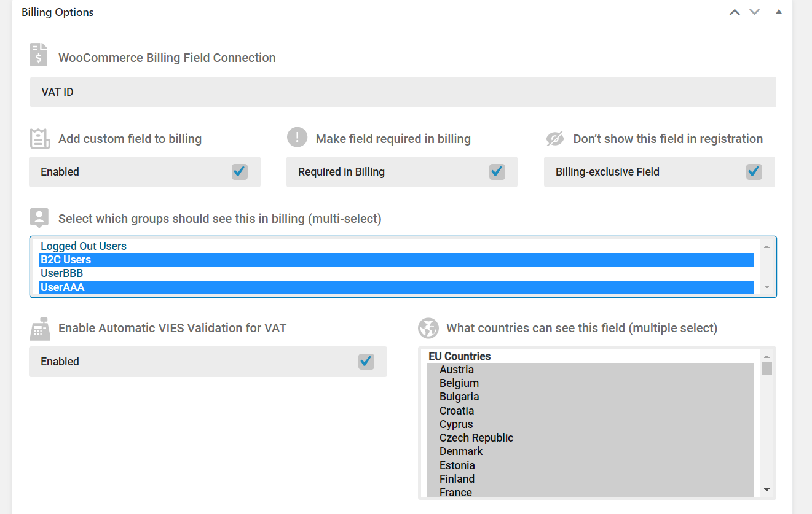
Task: Select Estonia in countries list
Action: 590,465
